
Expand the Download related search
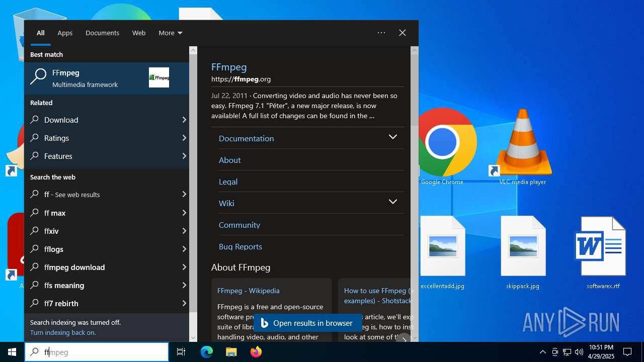coord(184,120)
